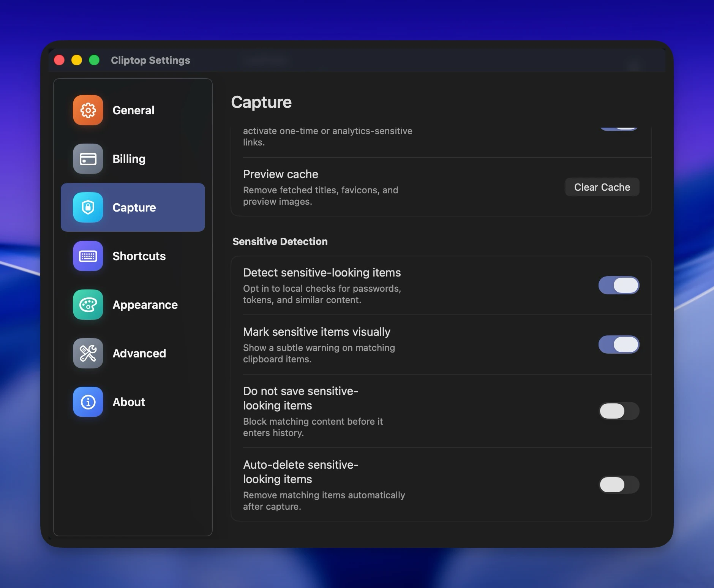Image resolution: width=714 pixels, height=588 pixels.
Task: Minimize window with yellow button
Action: [x=77, y=60]
